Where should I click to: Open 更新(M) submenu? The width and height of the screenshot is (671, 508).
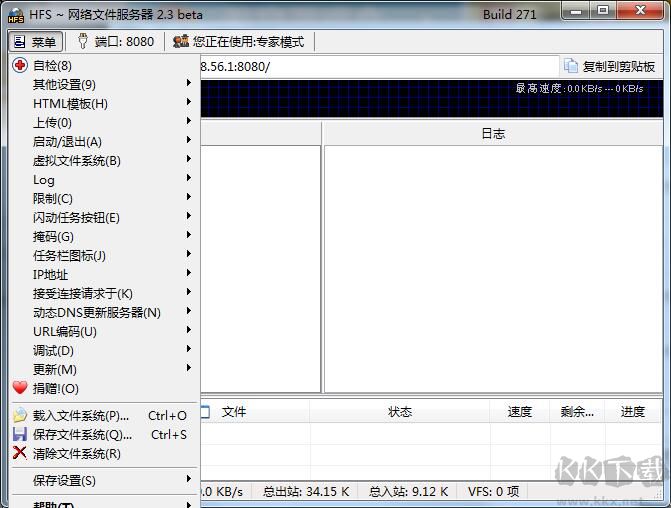tap(104, 369)
